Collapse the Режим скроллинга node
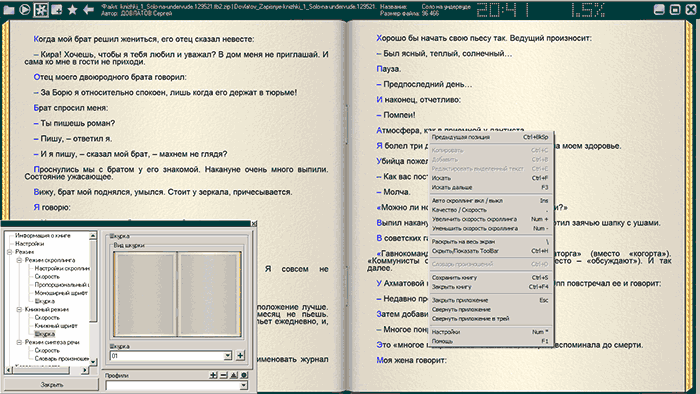The image size is (700, 394). 19,260
